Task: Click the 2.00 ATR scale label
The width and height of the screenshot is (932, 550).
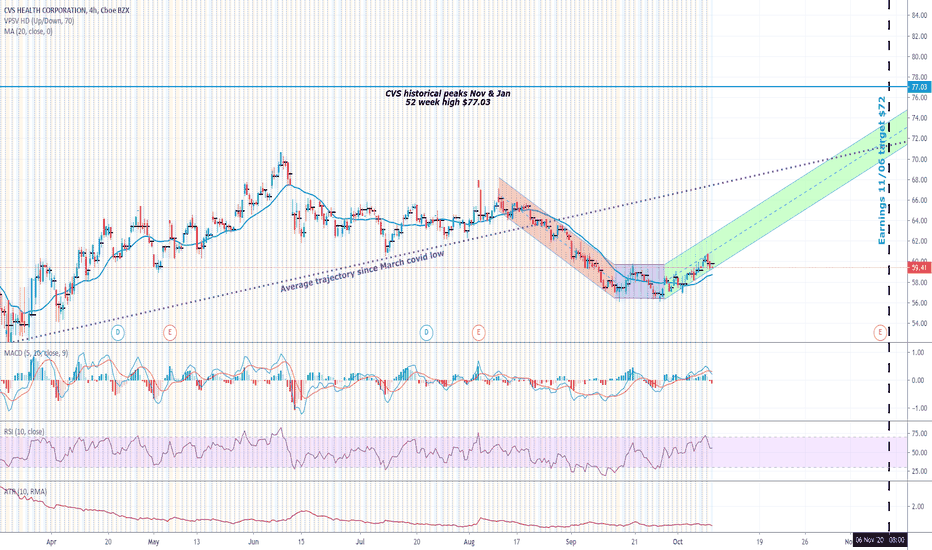Action: 920,507
